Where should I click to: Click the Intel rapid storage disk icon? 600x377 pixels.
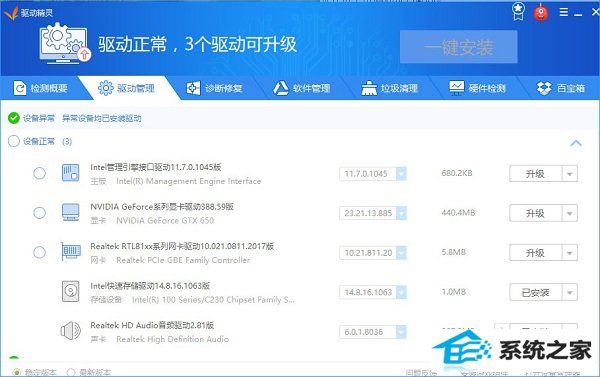[x=71, y=292]
